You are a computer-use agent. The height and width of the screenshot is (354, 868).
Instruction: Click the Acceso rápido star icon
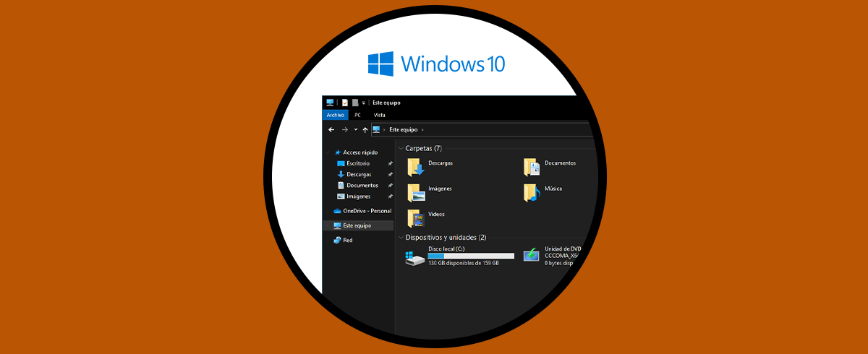(x=338, y=152)
